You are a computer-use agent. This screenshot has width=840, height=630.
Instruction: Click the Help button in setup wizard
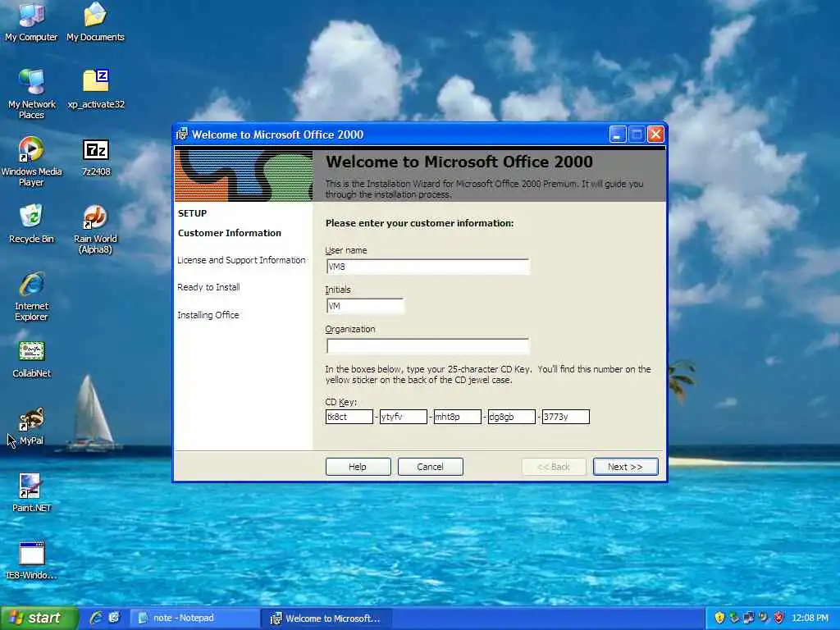point(358,467)
